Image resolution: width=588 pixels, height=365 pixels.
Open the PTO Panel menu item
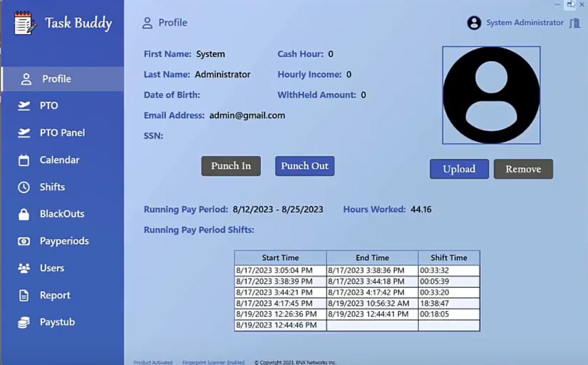[x=62, y=133]
